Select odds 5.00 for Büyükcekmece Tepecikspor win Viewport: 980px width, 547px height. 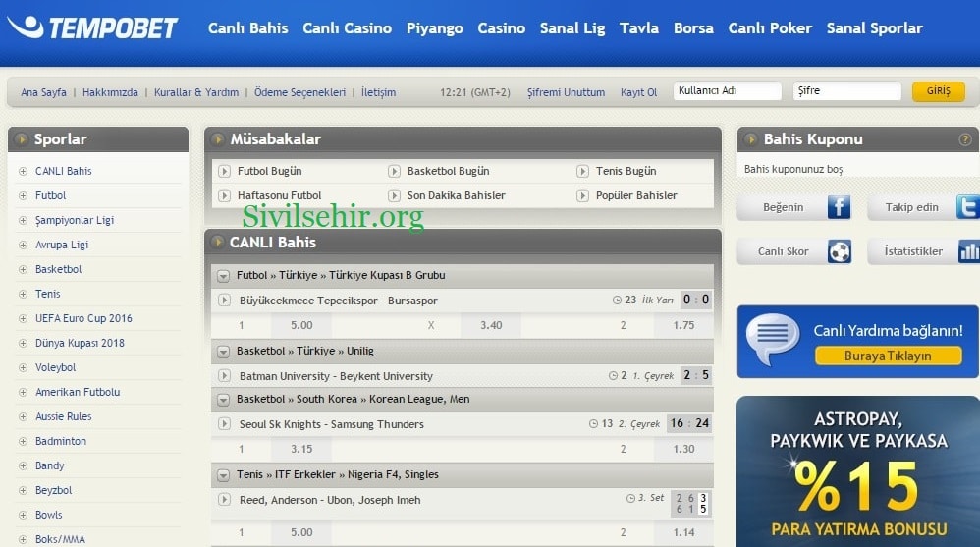301,326
